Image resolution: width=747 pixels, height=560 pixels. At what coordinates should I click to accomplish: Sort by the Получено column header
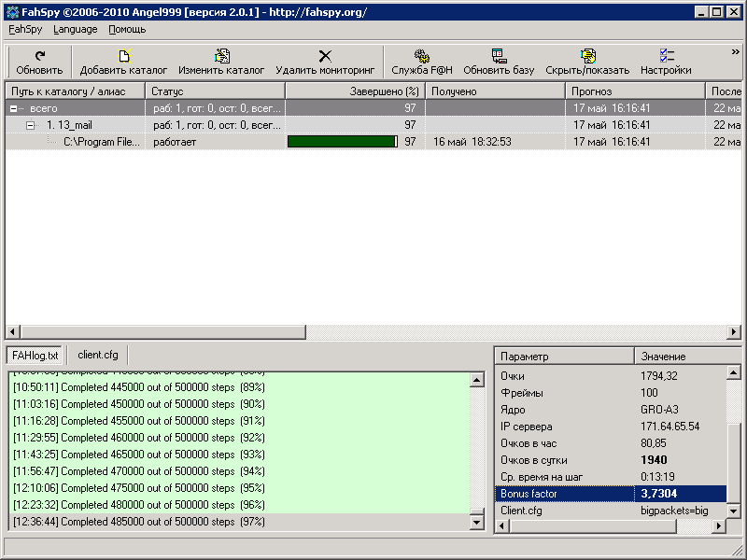point(495,91)
